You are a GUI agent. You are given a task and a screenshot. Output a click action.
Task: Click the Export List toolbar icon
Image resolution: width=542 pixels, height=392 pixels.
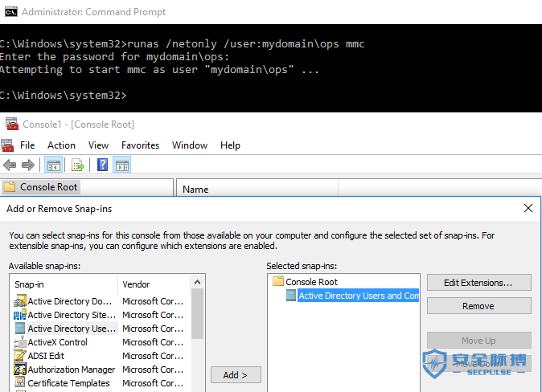tap(77, 165)
